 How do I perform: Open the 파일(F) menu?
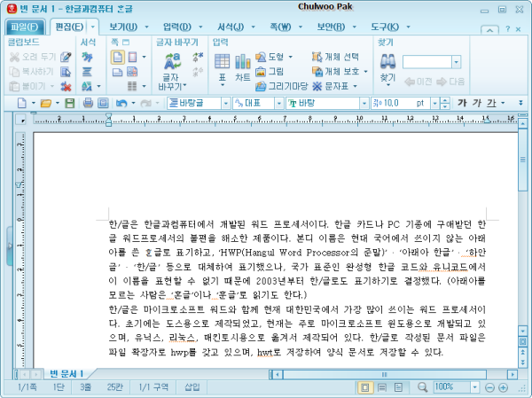pyautogui.click(x=25, y=27)
